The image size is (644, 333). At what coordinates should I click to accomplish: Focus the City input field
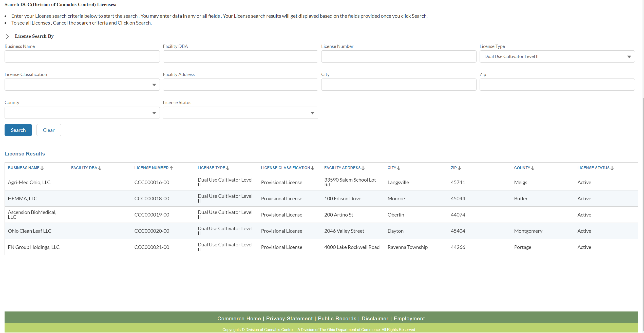click(399, 85)
